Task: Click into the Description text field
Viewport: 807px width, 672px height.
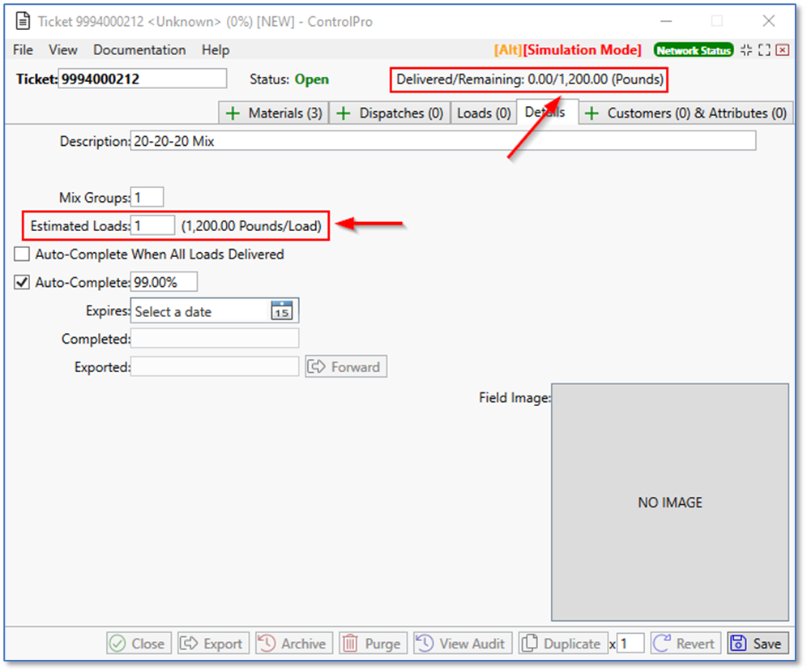Action: pyautogui.click(x=442, y=141)
